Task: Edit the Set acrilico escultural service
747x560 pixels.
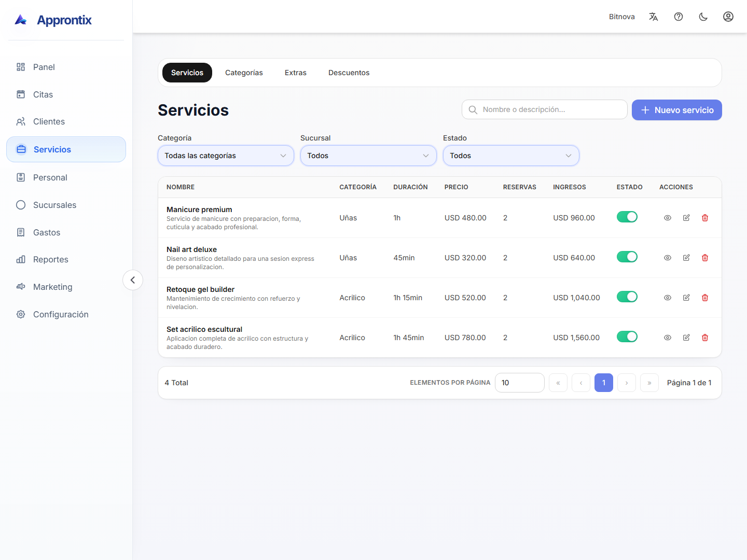Action: click(x=686, y=338)
